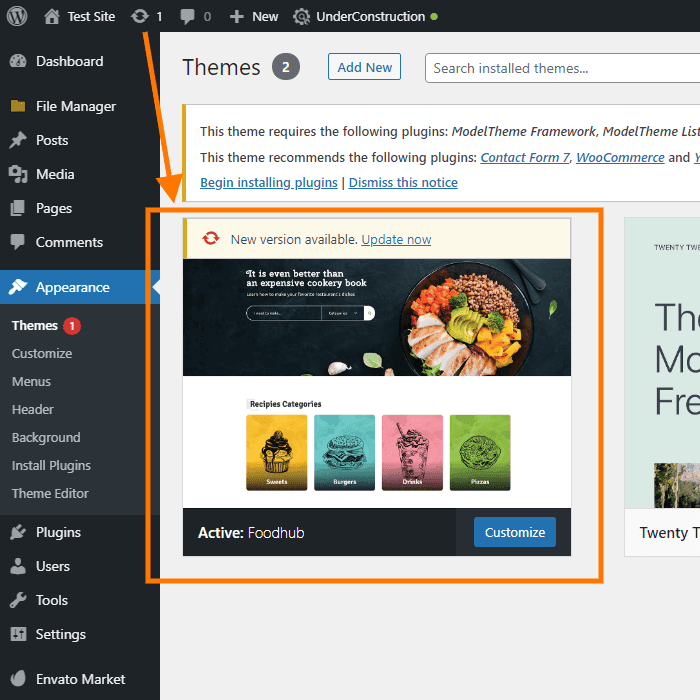
Task: Open the Menus submenu item
Action: point(31,382)
